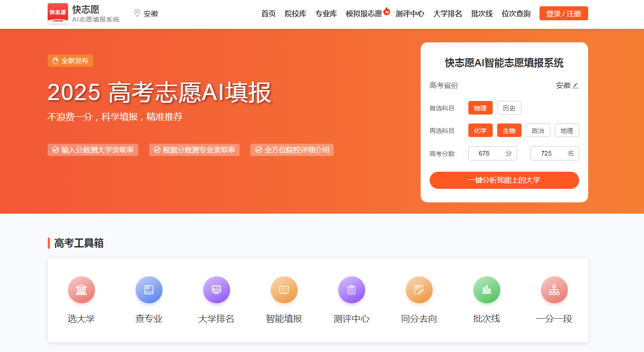Select 历史 as first subject
The height and width of the screenshot is (352, 644).
point(509,108)
